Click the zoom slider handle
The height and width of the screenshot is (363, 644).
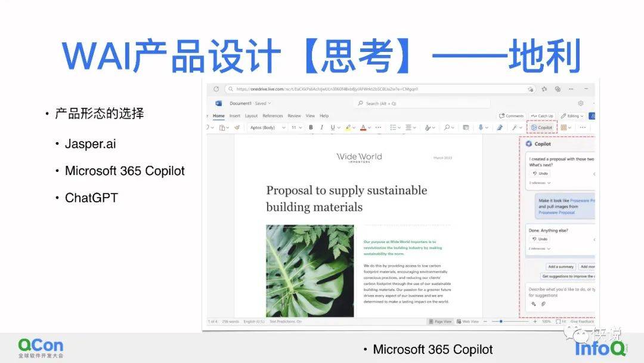coord(501,321)
